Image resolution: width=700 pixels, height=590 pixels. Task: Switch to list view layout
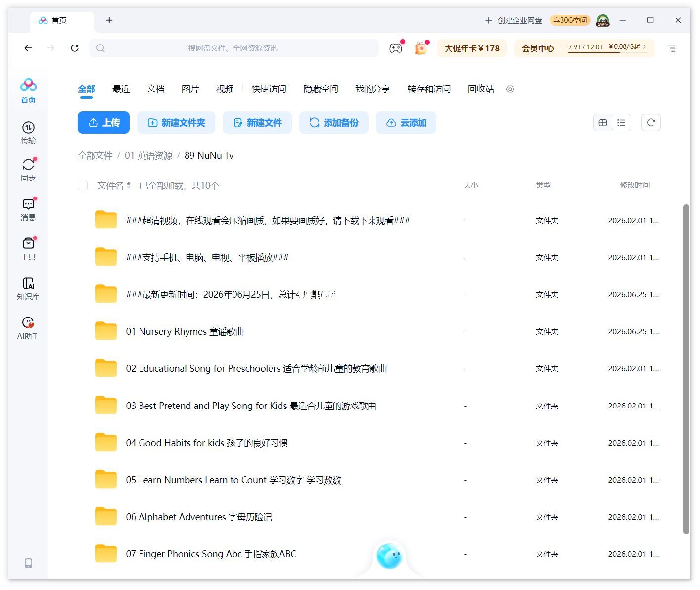pos(621,123)
